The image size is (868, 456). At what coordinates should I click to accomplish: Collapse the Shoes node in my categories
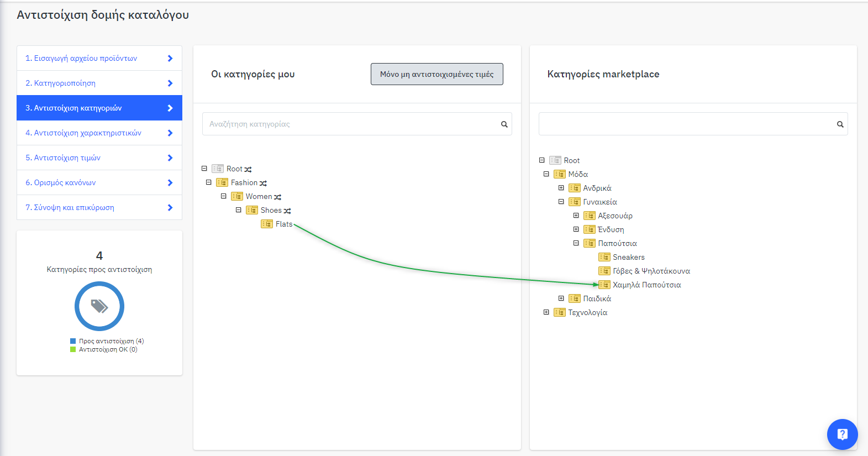coord(239,210)
